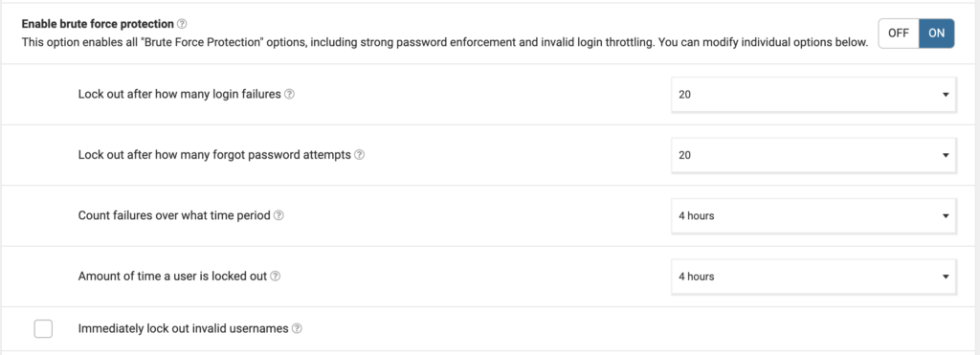Click the 'Immediately lock out invalid usernames' label text
This screenshot has height=355, width=980.
(x=183, y=329)
